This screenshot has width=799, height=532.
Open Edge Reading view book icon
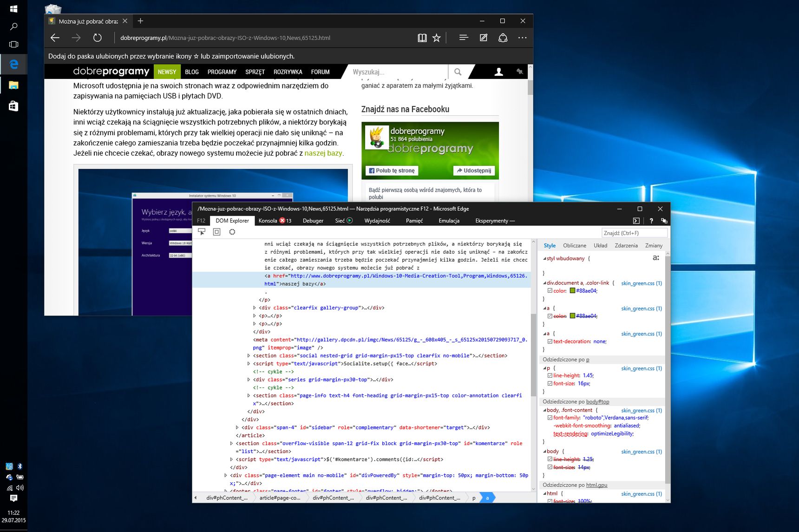coord(422,38)
